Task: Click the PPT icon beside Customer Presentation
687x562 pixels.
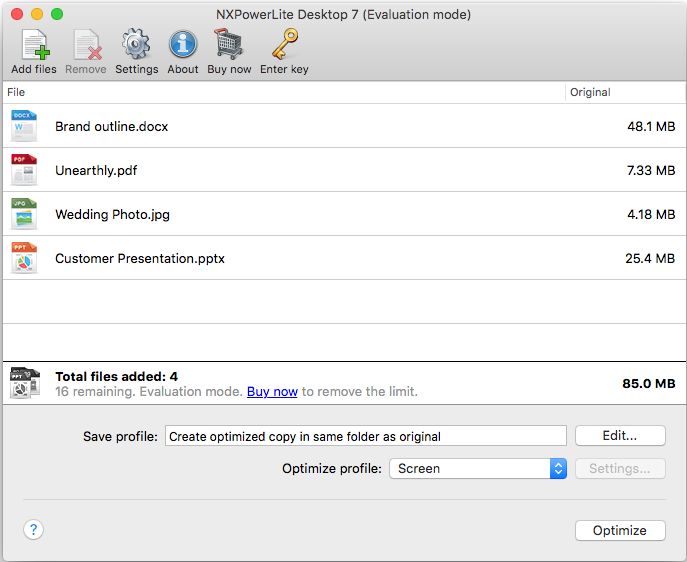Action: pos(24,258)
